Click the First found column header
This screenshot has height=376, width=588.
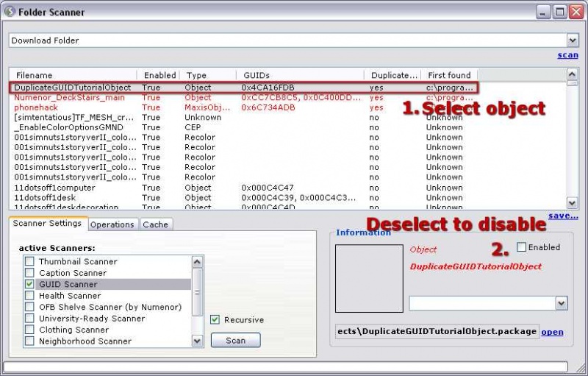pos(449,75)
